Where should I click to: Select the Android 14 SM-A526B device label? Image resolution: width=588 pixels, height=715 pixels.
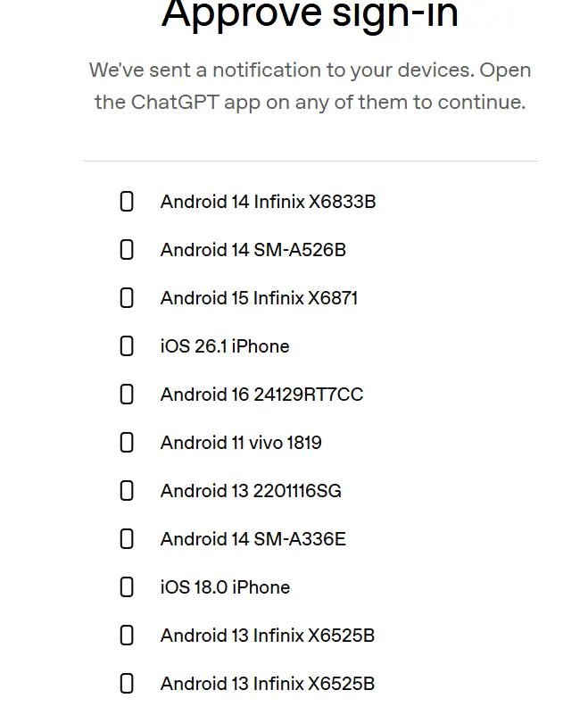[x=253, y=250]
